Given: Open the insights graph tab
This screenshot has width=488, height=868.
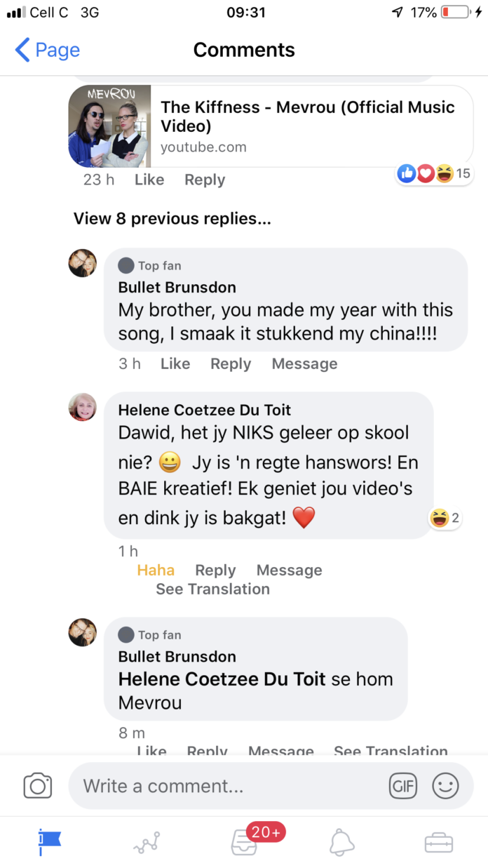Looking at the screenshot, I should [147, 842].
